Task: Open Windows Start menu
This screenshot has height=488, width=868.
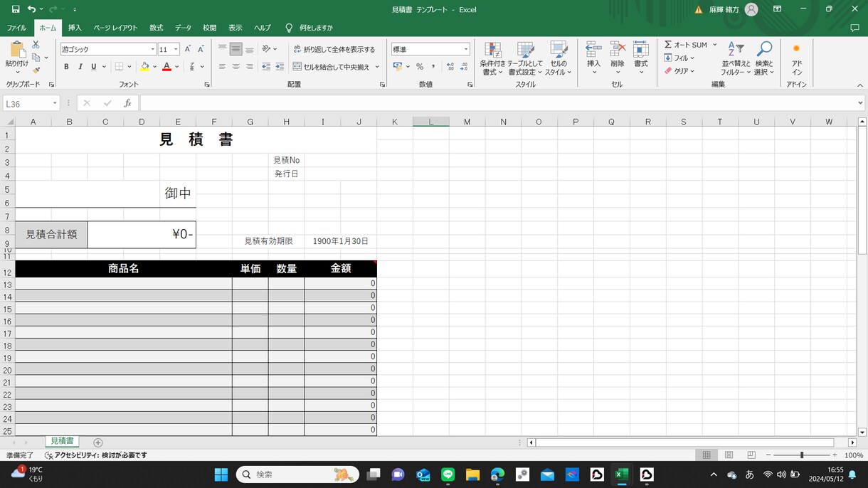Action: coord(221,474)
